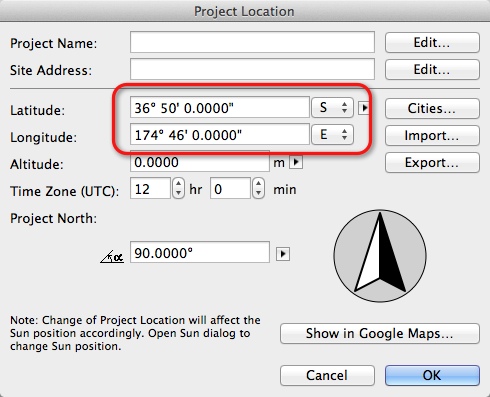490x397 pixels.
Task: Click the Edit button for Site Address
Action: (432, 70)
